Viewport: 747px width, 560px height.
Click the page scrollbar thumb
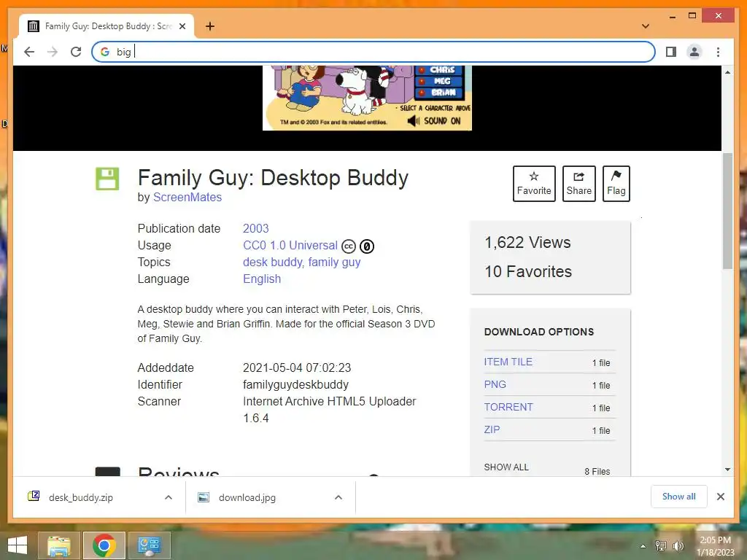727,211
